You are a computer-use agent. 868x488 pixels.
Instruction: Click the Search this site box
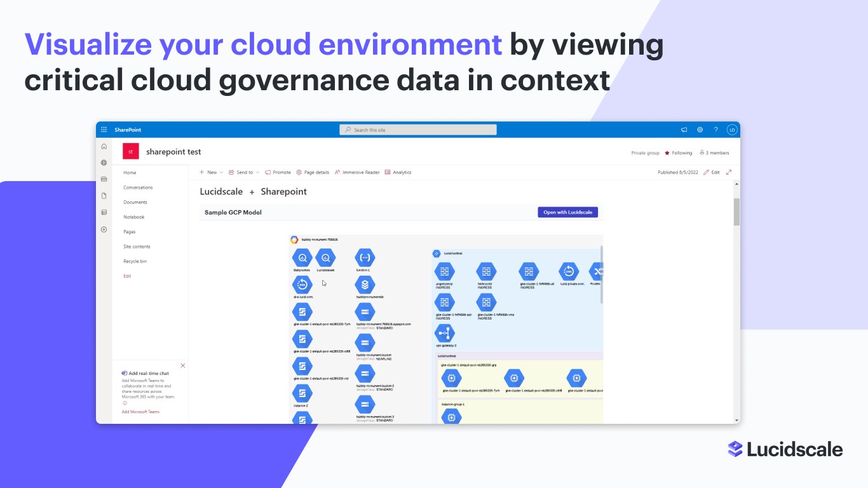tap(418, 130)
